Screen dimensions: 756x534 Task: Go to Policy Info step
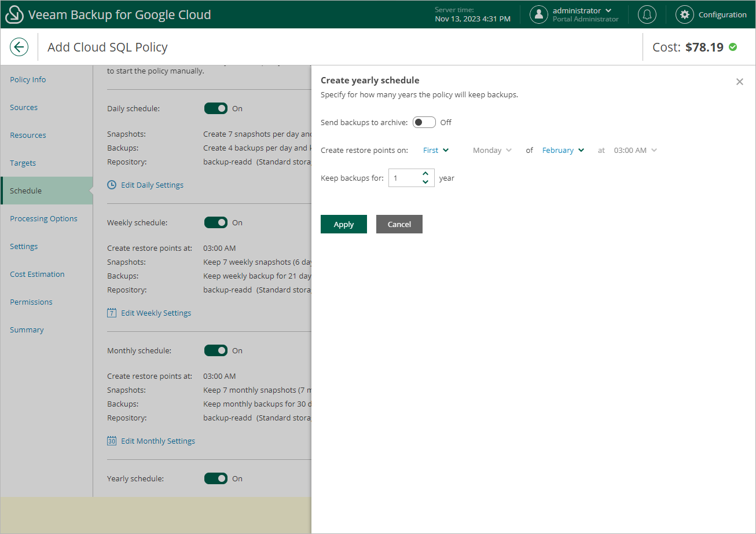(x=28, y=79)
